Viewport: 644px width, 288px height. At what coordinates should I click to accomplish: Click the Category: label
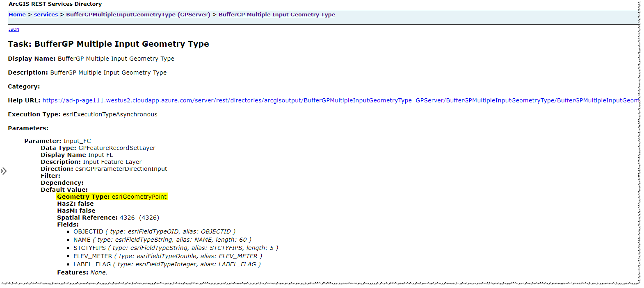point(24,86)
